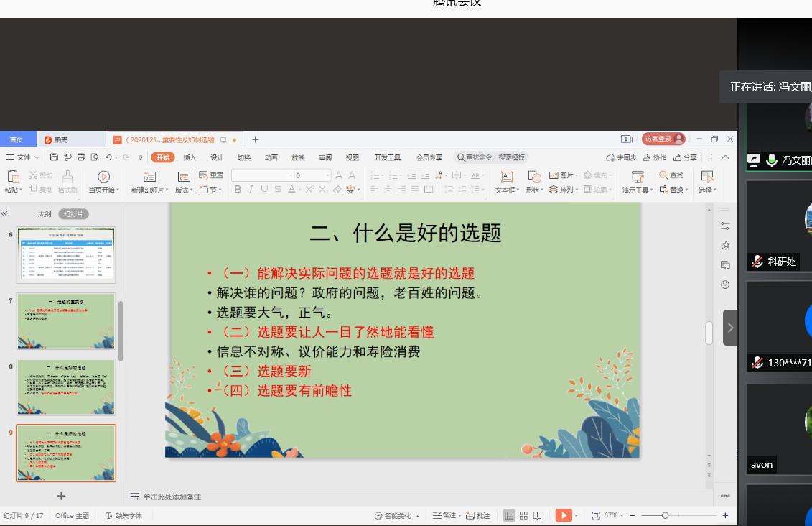Screen dimensions: 812x526
Task: Switch to slide sorter grid view icon
Action: point(523,515)
